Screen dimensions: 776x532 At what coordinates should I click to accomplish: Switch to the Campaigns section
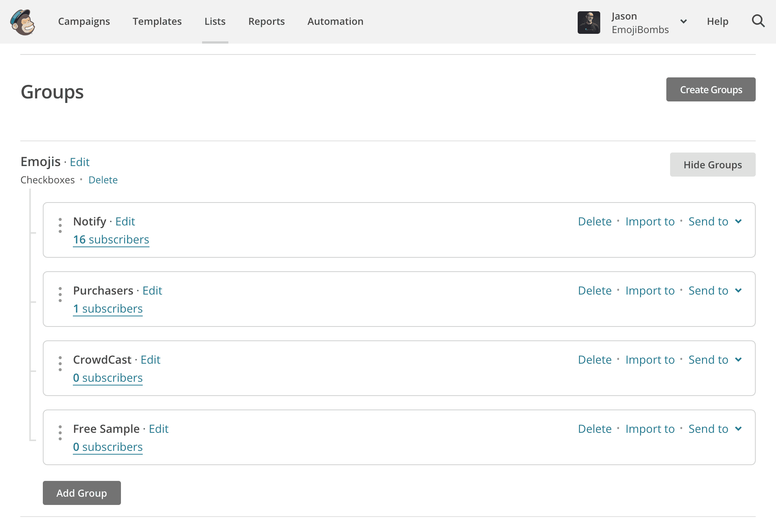click(84, 21)
